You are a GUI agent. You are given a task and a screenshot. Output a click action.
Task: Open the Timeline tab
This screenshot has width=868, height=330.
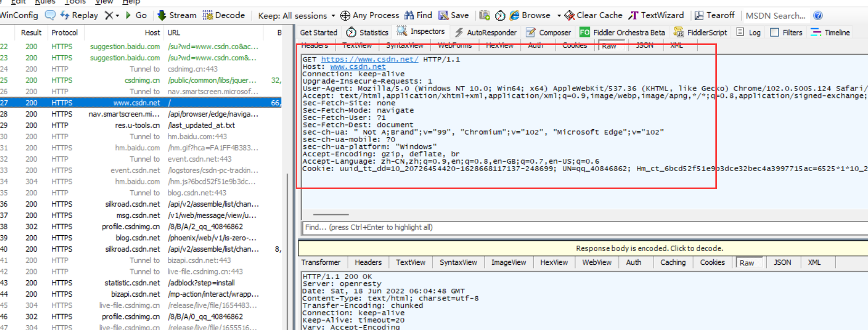click(x=830, y=32)
